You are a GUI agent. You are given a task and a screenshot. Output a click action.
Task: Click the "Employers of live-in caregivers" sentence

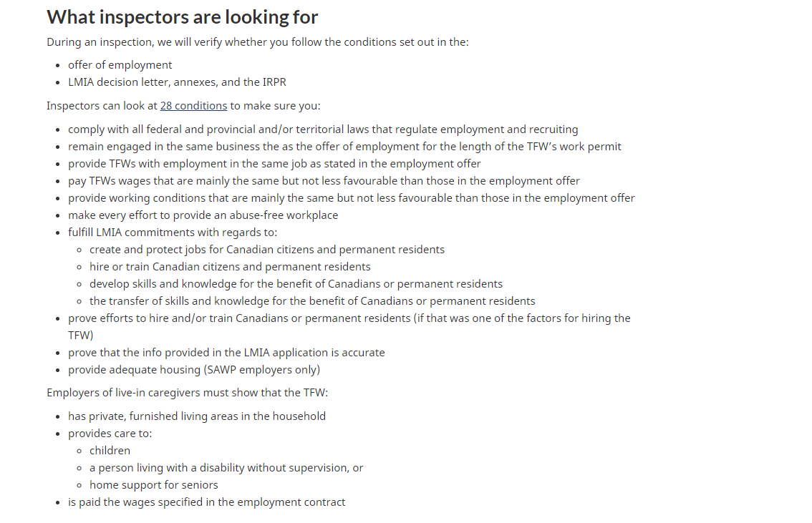187,393
